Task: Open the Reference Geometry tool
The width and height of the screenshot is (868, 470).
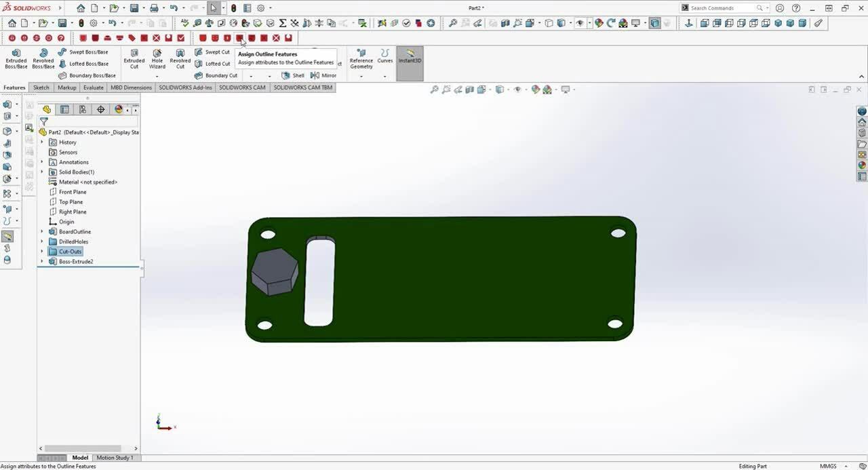Action: pyautogui.click(x=361, y=58)
